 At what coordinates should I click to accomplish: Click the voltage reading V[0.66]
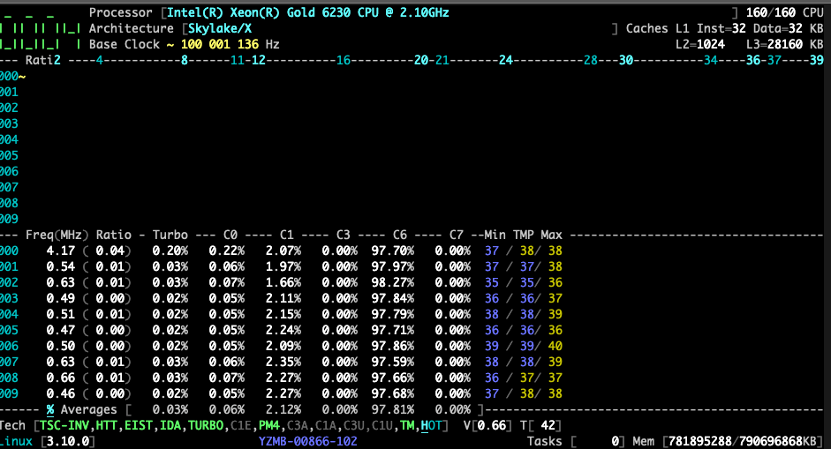coord(488,426)
